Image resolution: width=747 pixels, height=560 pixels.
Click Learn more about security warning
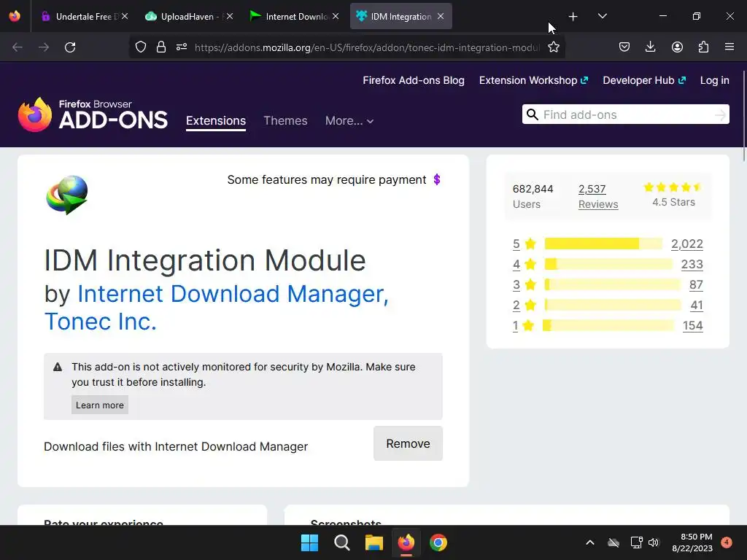[99, 405]
